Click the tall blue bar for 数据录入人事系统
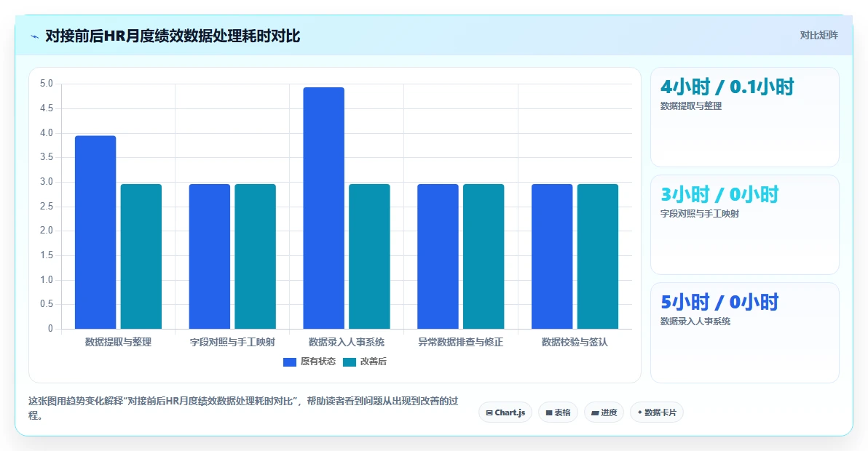The height and width of the screenshot is (451, 868). point(324,208)
